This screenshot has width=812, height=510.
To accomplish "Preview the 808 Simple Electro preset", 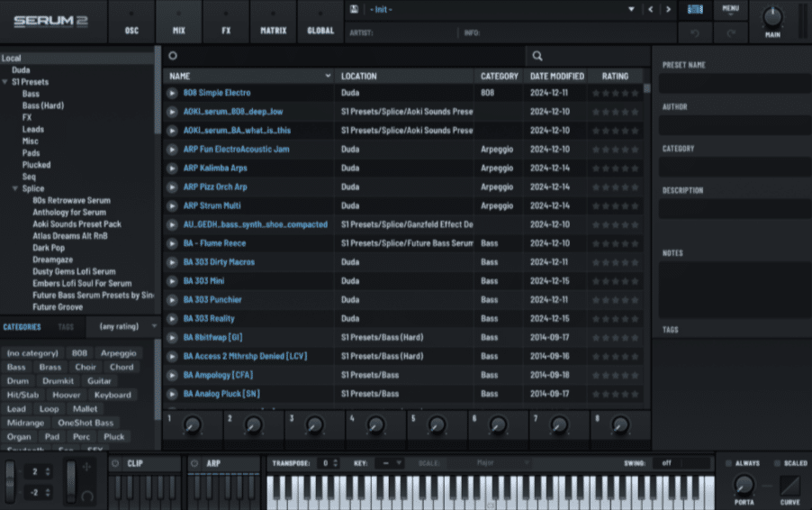I will pyautogui.click(x=172, y=94).
